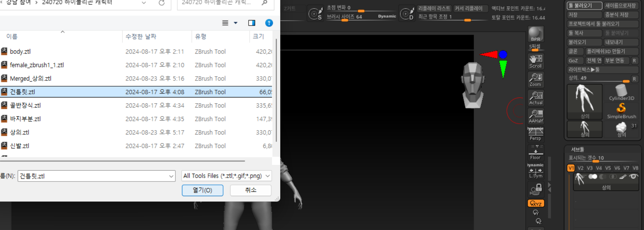
Task: Click 프로젝트에서 툴 불러오기 button
Action: pos(602,24)
